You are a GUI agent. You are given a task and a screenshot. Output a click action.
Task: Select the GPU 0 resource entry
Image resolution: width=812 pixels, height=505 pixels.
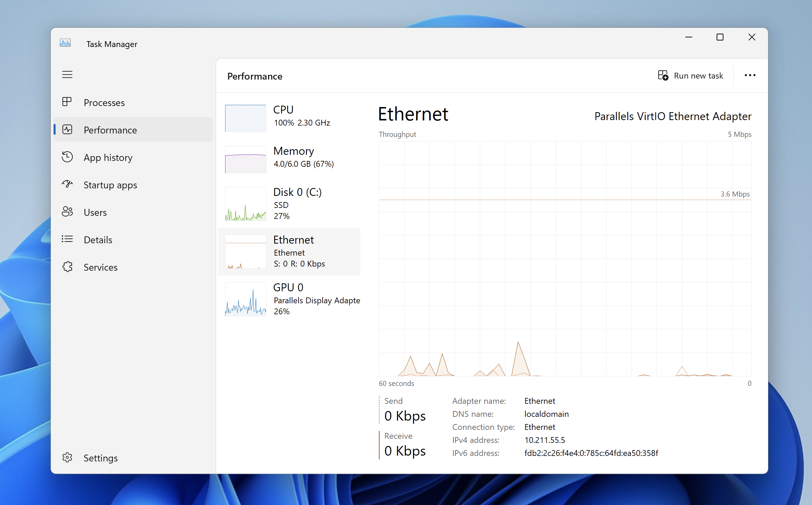pos(290,299)
